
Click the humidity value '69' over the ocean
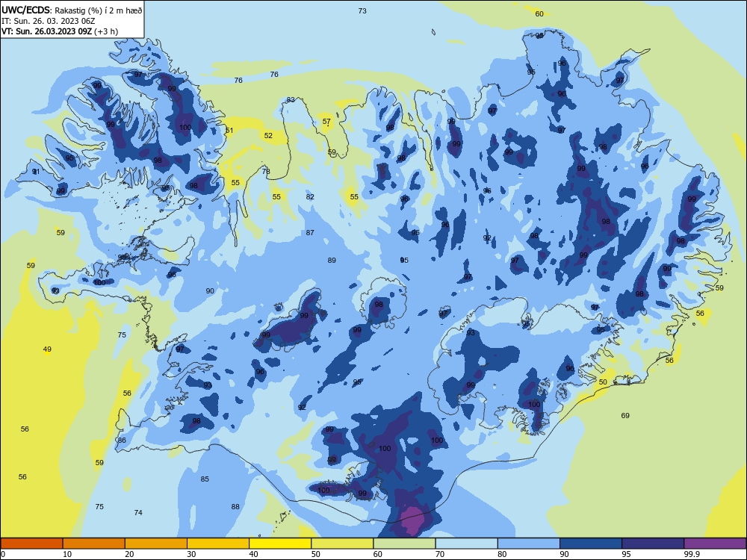pos(625,416)
